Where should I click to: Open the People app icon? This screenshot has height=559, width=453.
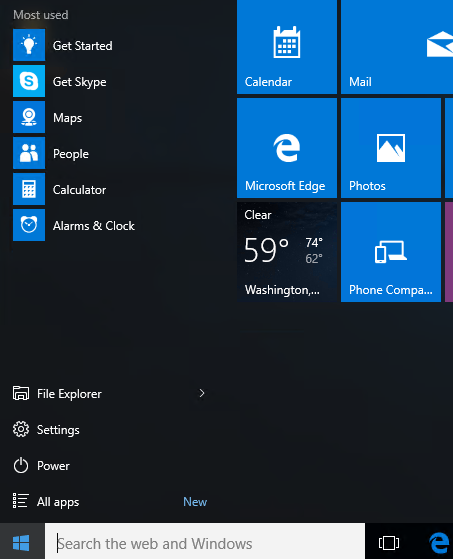[29, 153]
